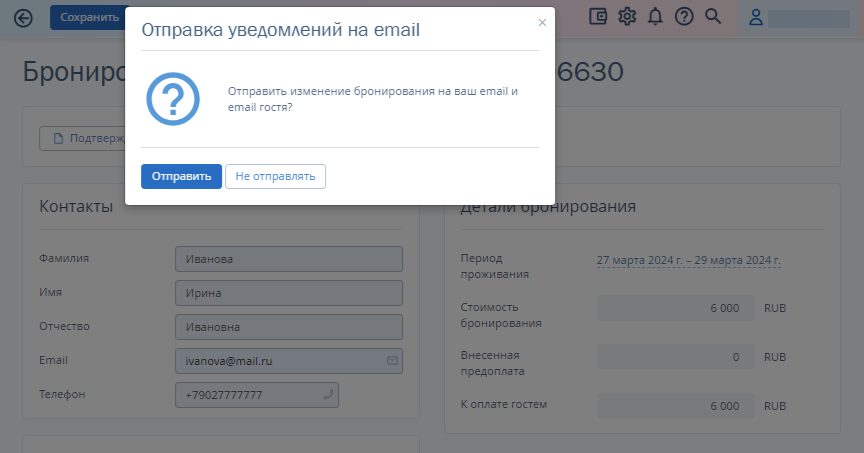The image size is (864, 453).
Task: Click the Стоимость бронирования value field
Action: click(x=676, y=308)
